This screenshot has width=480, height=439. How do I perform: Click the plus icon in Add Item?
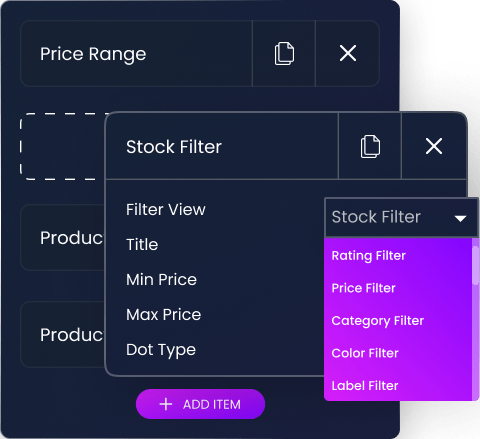tap(166, 404)
